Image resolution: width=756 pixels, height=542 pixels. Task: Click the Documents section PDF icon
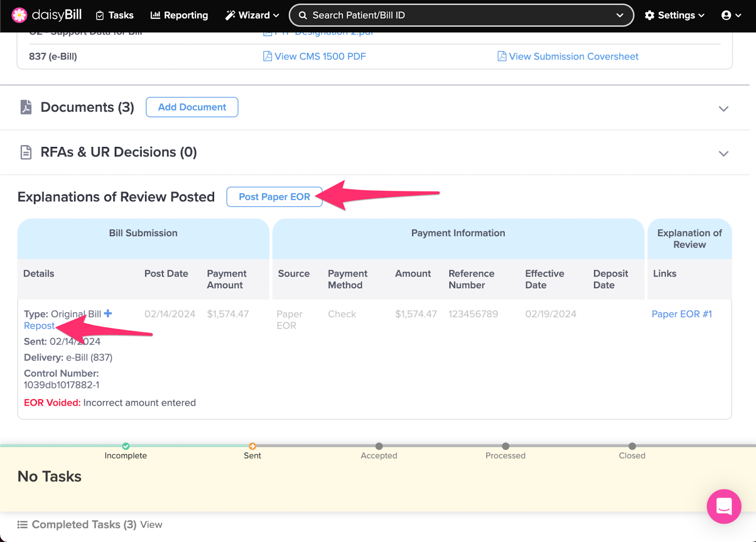26,107
